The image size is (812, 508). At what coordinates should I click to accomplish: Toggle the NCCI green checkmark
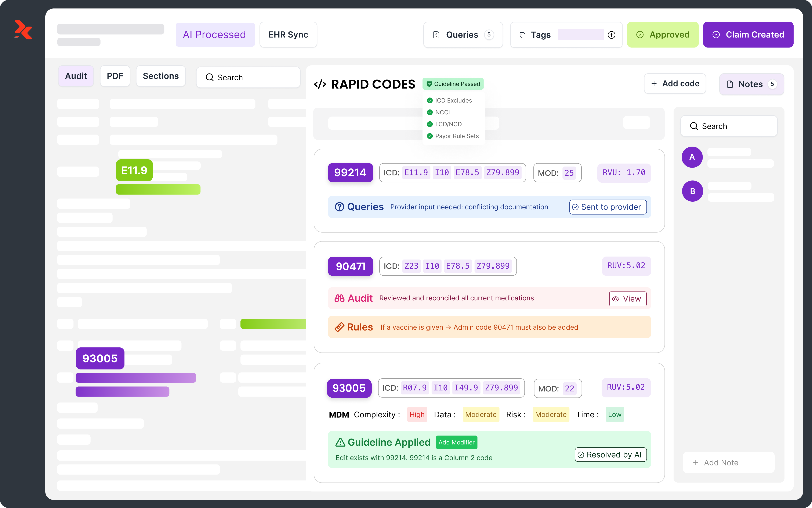tap(430, 112)
